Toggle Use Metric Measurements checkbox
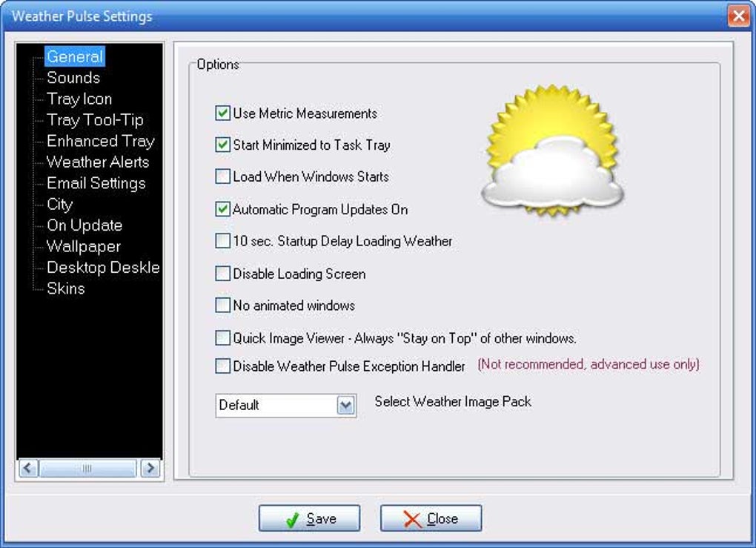Viewport: 756px width, 548px height. [x=222, y=113]
